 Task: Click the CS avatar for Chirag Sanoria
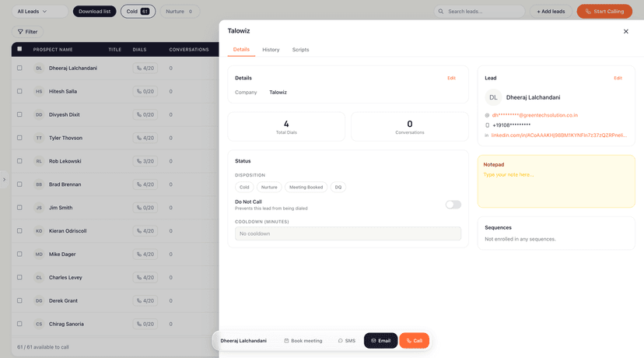coord(39,324)
